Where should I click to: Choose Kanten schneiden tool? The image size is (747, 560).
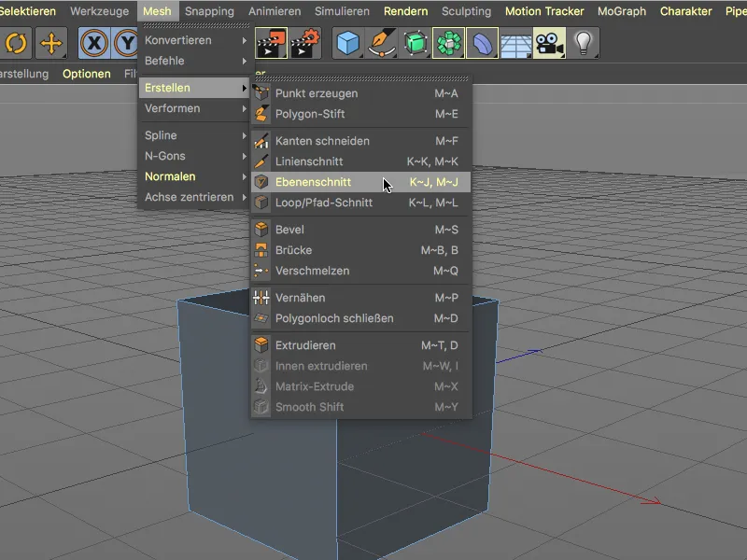[360, 141]
